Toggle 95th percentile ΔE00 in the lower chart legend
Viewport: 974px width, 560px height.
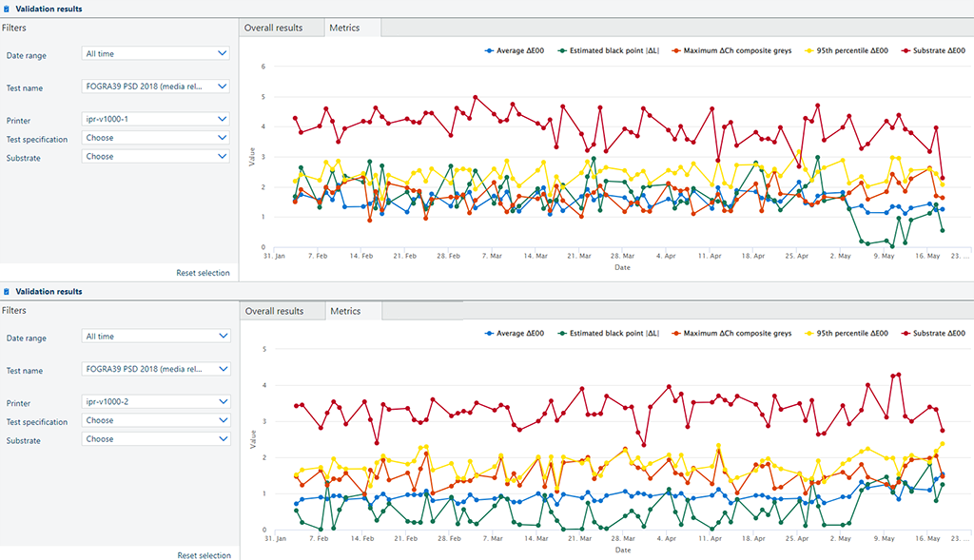[850, 333]
